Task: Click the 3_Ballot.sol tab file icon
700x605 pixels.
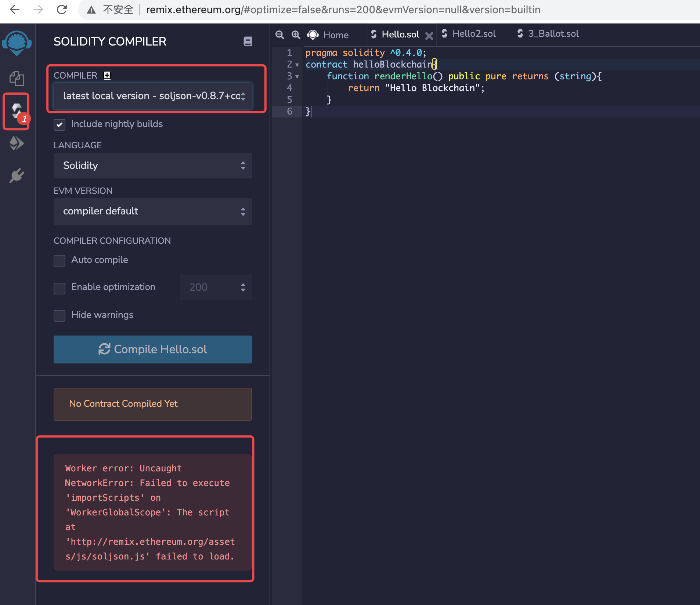Action: [520, 33]
